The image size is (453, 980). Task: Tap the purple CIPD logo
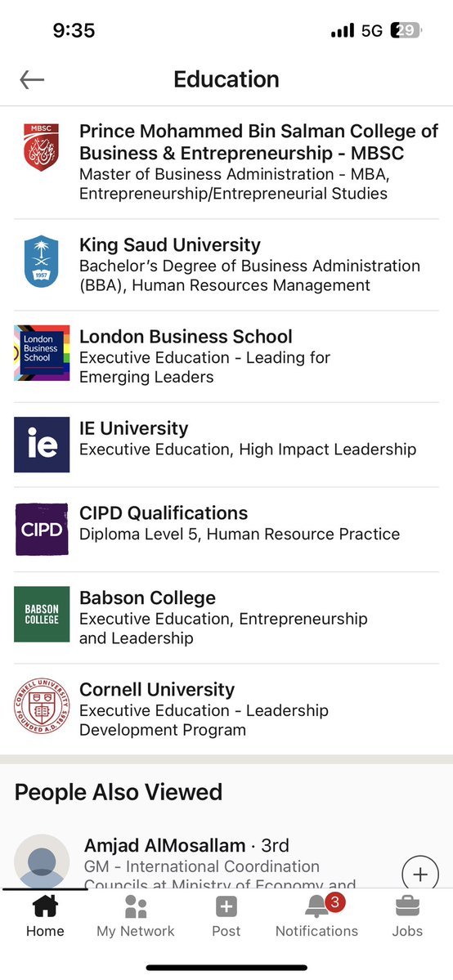pos(42,530)
